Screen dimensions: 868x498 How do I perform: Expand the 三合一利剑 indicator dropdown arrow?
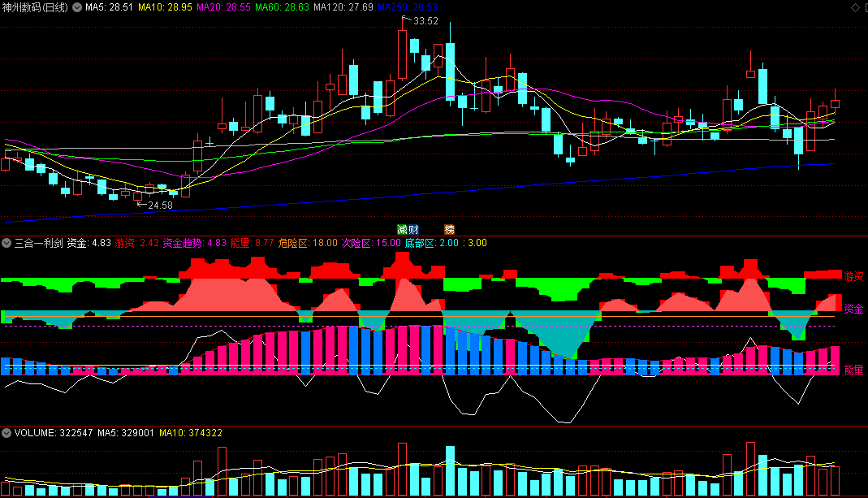[x=6, y=243]
